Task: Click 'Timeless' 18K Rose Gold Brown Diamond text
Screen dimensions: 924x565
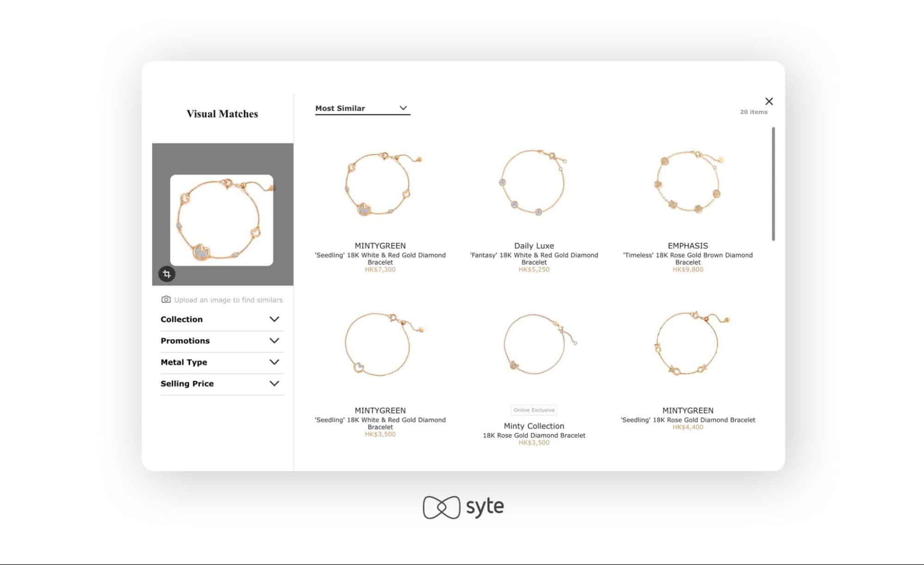Action: click(688, 258)
